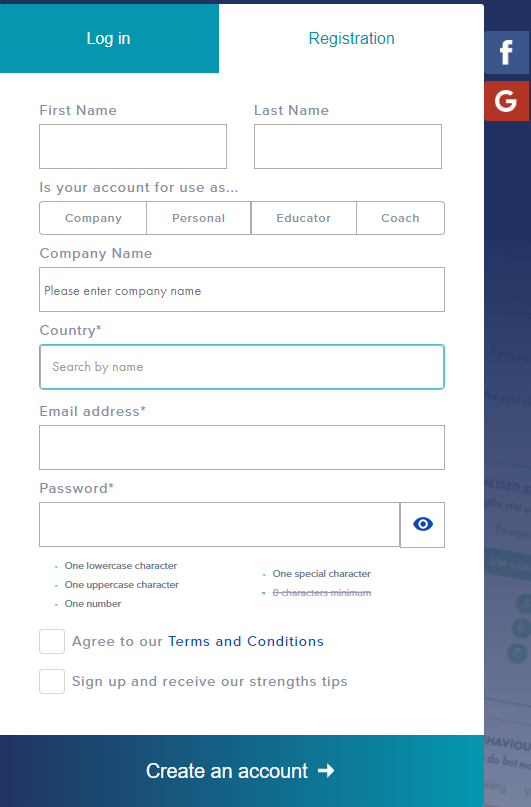This screenshot has height=807, width=531.
Task: Select the Educator account option
Action: 304,218
